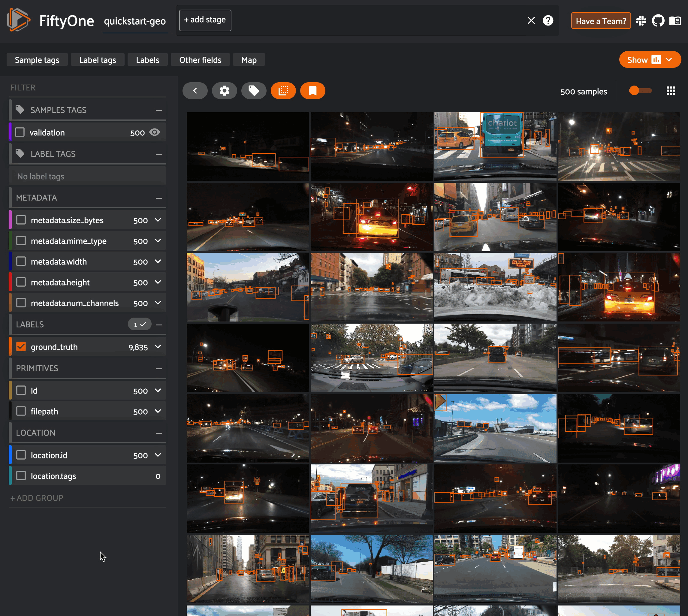The width and height of the screenshot is (688, 616).
Task: Click the help question mark icon
Action: pos(548,21)
